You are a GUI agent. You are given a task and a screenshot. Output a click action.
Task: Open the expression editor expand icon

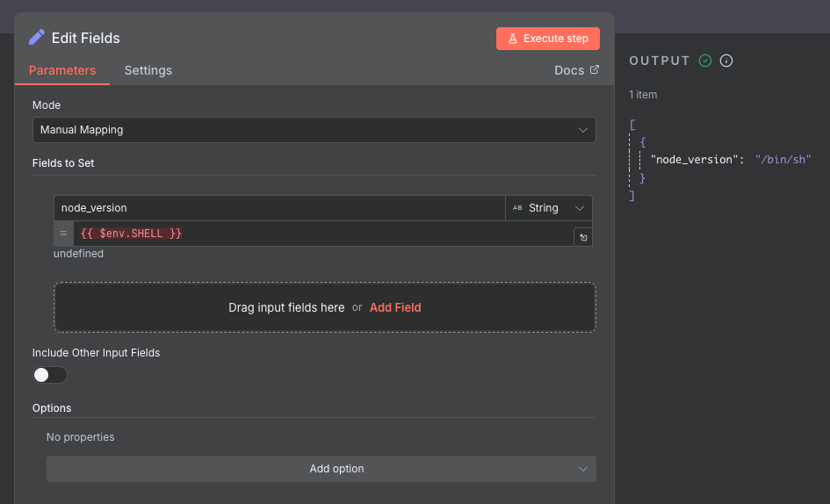click(583, 237)
